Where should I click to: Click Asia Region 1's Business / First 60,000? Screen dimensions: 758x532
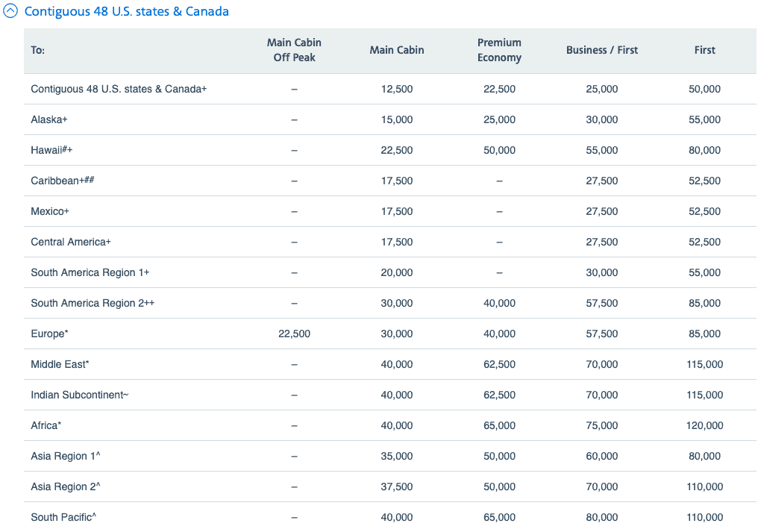coord(602,456)
